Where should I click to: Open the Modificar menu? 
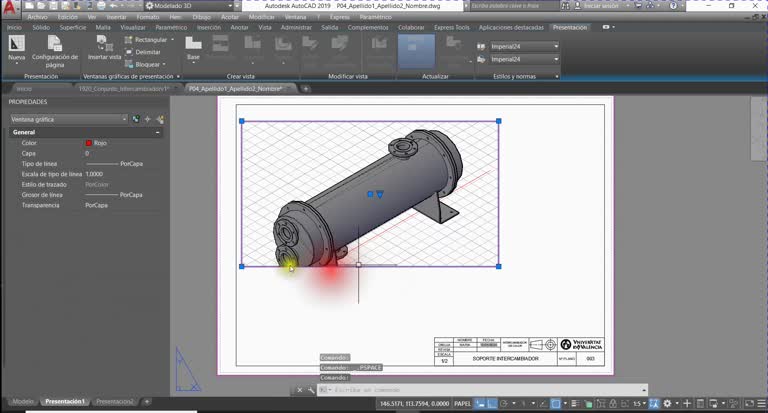(262, 17)
